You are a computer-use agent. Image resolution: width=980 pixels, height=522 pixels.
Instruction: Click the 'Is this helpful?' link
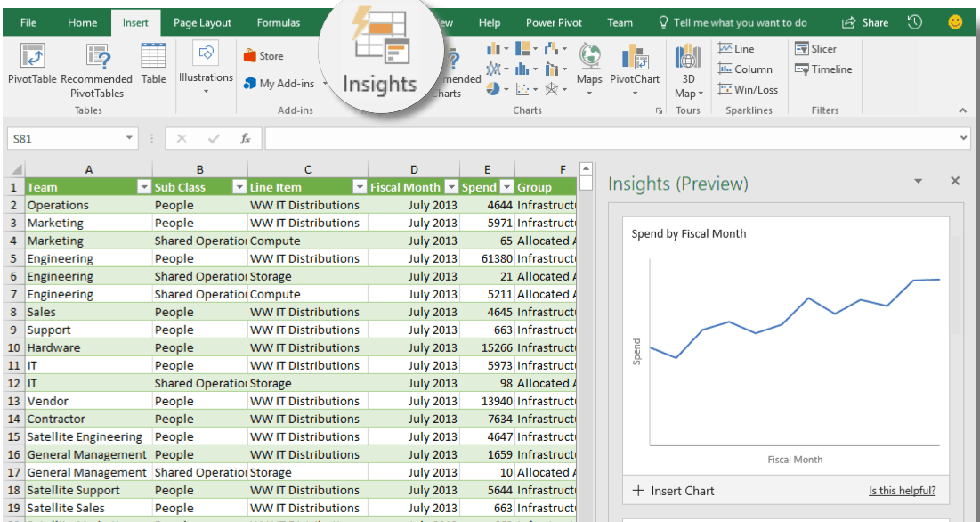[902, 491]
